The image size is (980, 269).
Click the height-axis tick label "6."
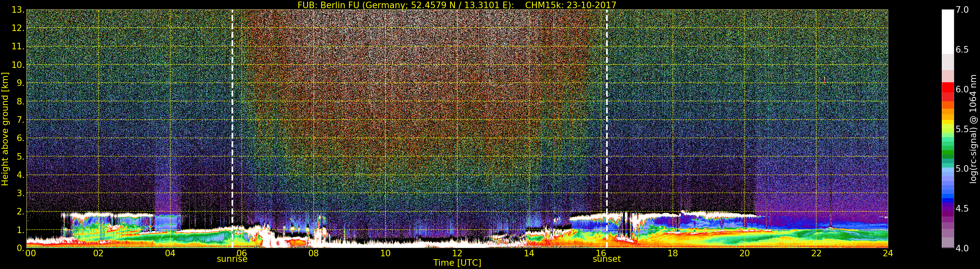(x=21, y=138)
